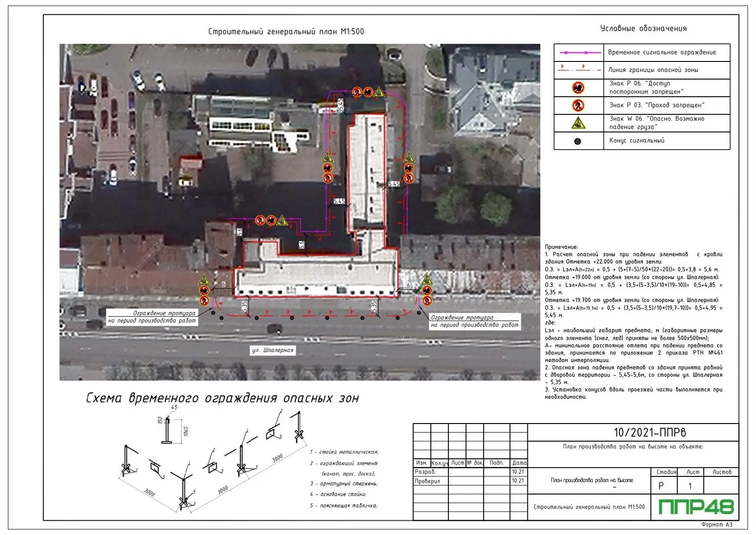Select the W 06 yellow warning triangle in legend
756x535 pixels.
[578, 123]
